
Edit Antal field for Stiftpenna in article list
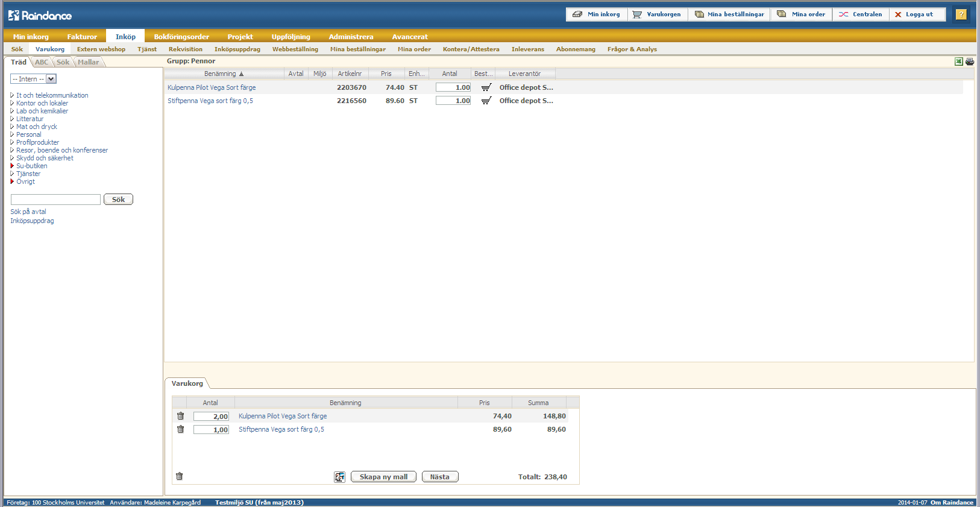pos(453,101)
